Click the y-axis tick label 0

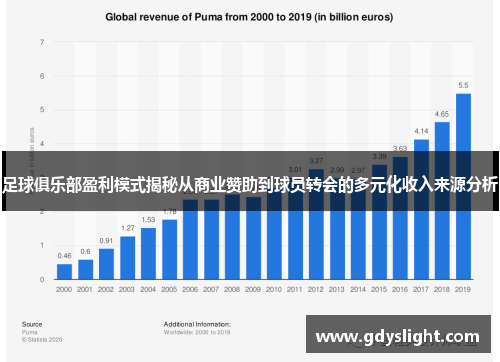point(42,279)
